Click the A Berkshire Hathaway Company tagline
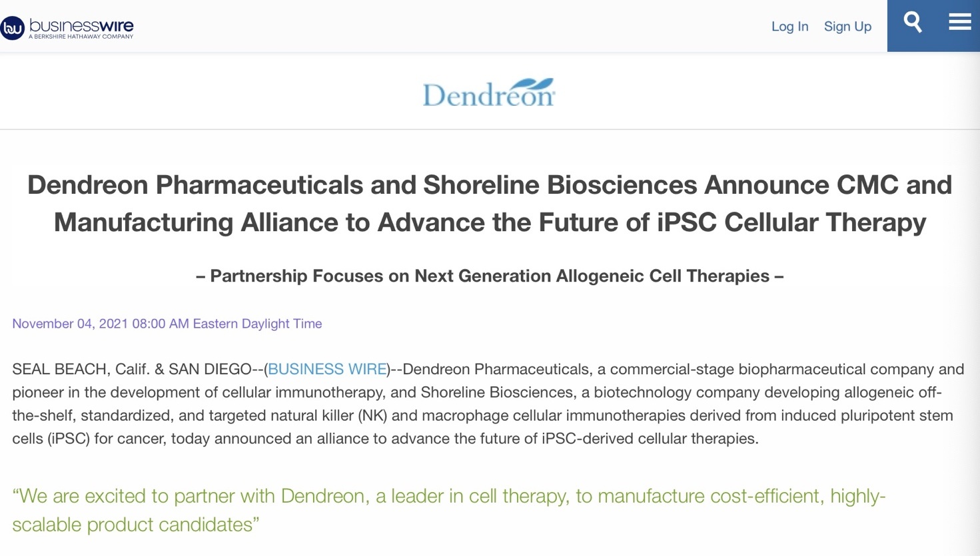 (81, 37)
